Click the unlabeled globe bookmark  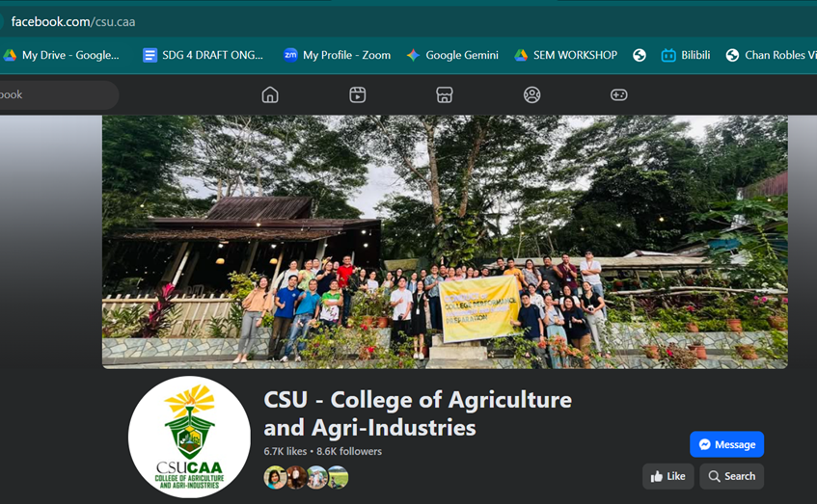[x=640, y=55]
